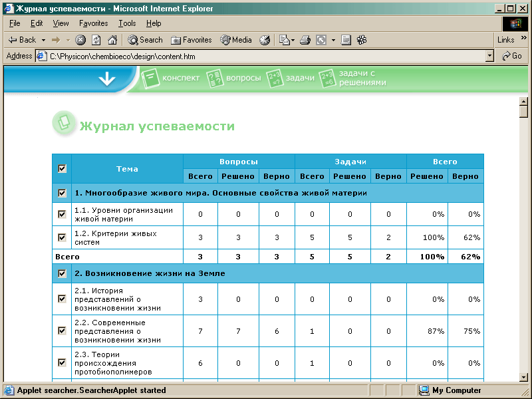Click the Links toolbar label
The width and height of the screenshot is (532, 399).
(506, 40)
